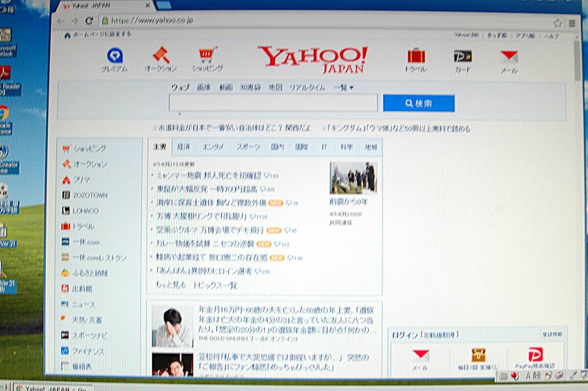Open headline ミャンマー地震 邦人死亡を初確認
This screenshot has height=391, width=588.
209,175
